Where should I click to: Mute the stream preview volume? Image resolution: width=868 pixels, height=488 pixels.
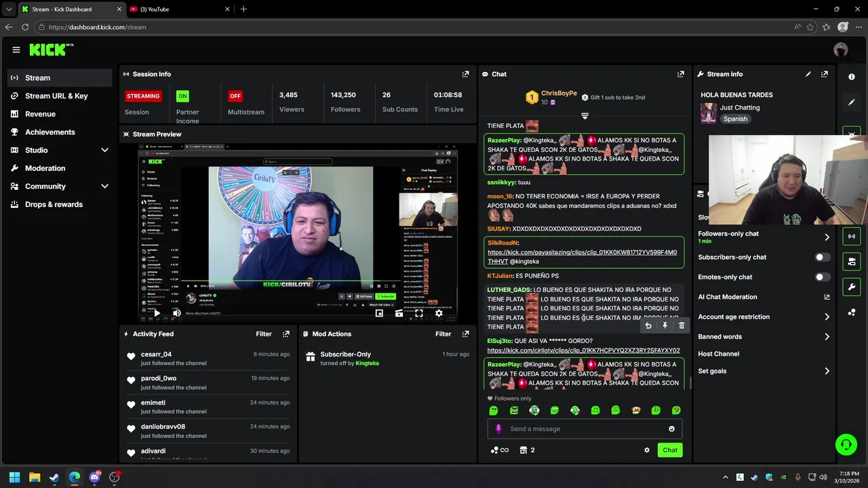[x=176, y=313]
